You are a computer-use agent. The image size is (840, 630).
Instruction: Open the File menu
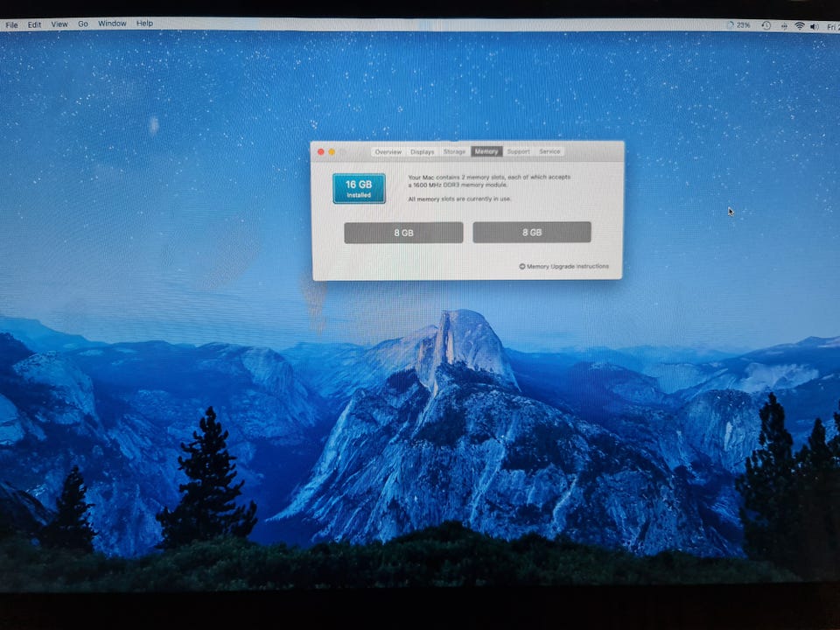pyautogui.click(x=11, y=24)
